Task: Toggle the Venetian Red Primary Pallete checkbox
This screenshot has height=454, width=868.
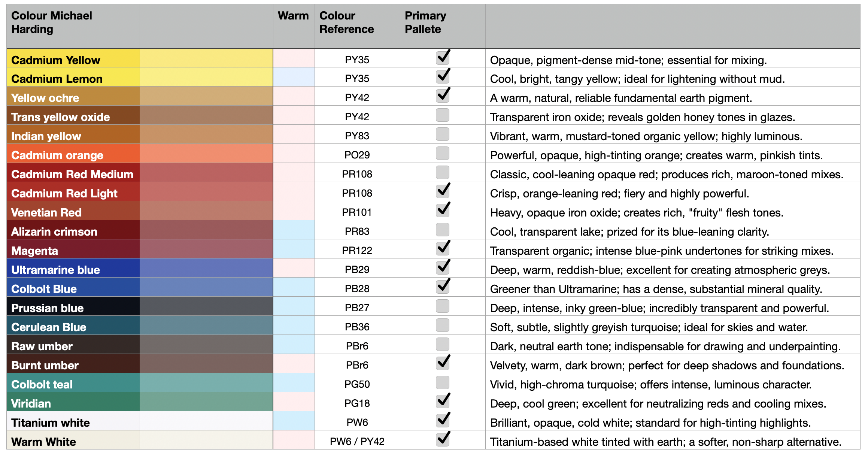Action: click(x=443, y=211)
